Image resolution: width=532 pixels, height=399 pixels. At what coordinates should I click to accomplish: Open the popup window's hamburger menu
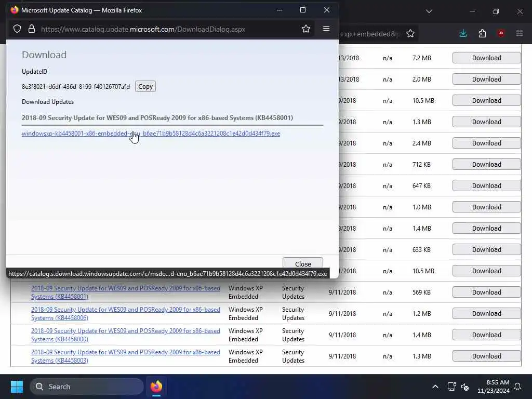(x=326, y=29)
